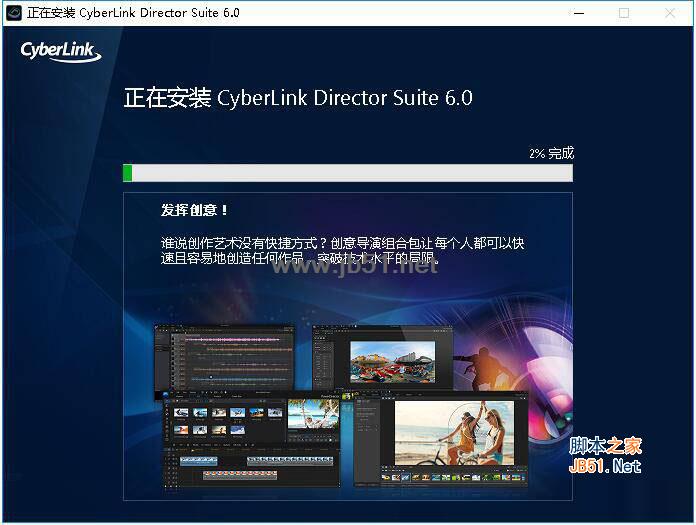Click the video timeline editor screenshot thumbnail

252,439
